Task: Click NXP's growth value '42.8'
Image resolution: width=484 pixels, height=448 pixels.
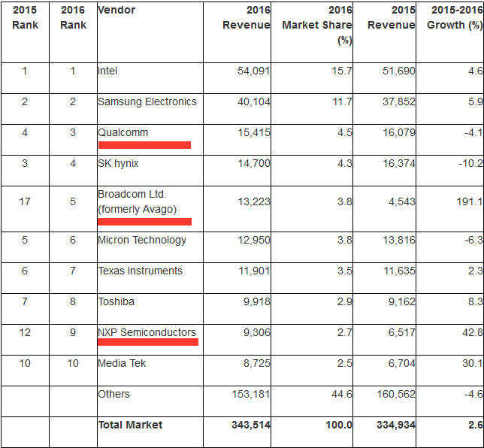Action: pos(473,332)
